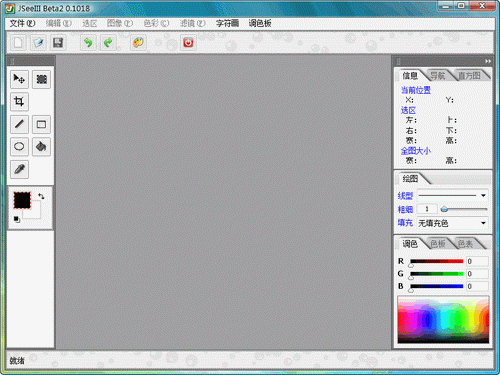500x375 pixels.
Task: Click the undo green arrow icon
Action: pyautogui.click(x=88, y=43)
